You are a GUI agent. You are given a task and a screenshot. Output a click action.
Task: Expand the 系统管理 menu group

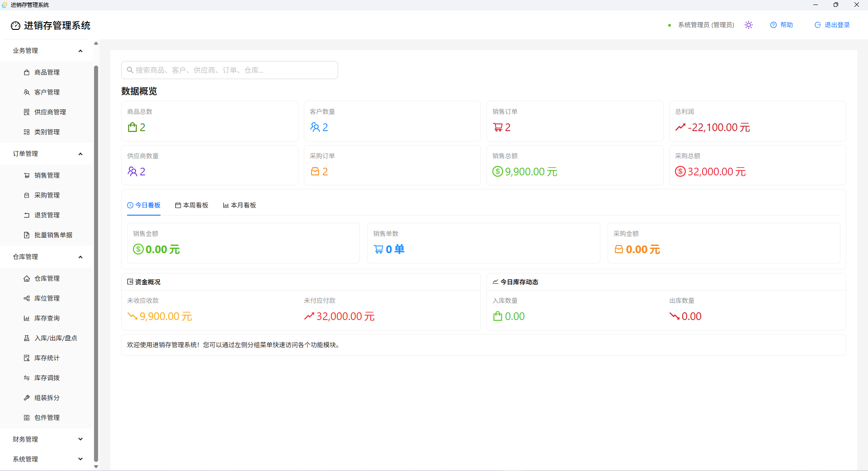pos(47,459)
